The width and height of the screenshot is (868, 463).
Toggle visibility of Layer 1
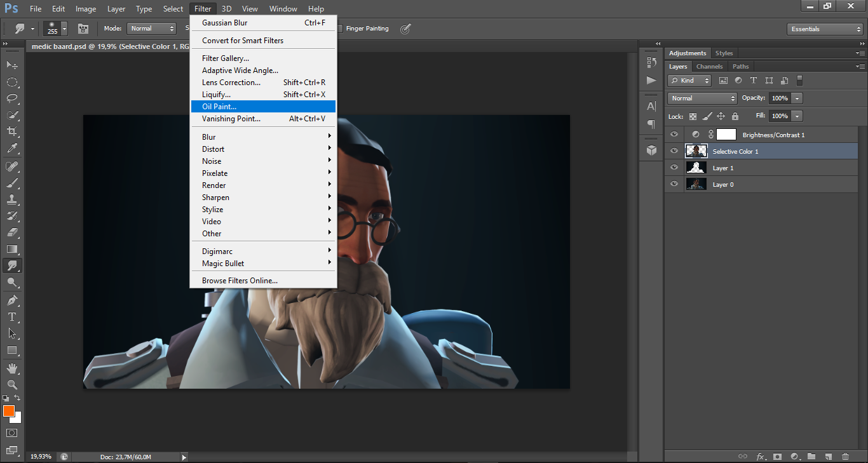tap(674, 168)
